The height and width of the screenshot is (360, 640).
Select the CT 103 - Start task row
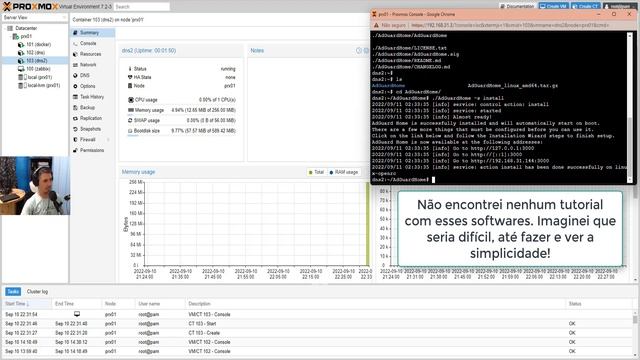318,324
